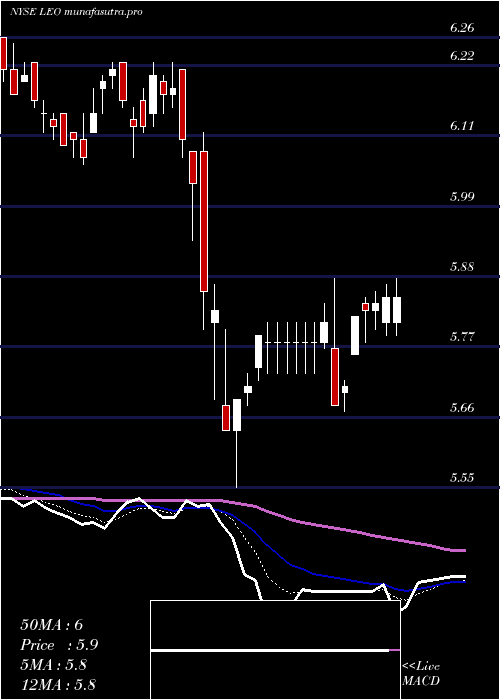
Task: Click the 5.55 price axis label
Action: click(462, 478)
